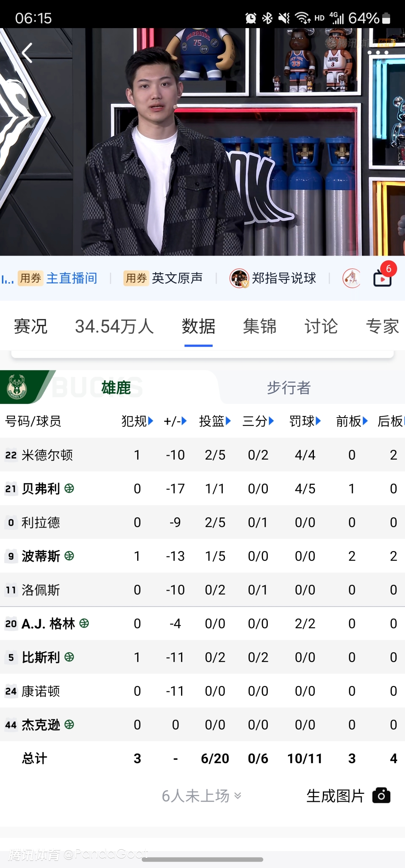Switch to 主直播间 audio channel
This screenshot has height=868, width=405.
click(71, 278)
